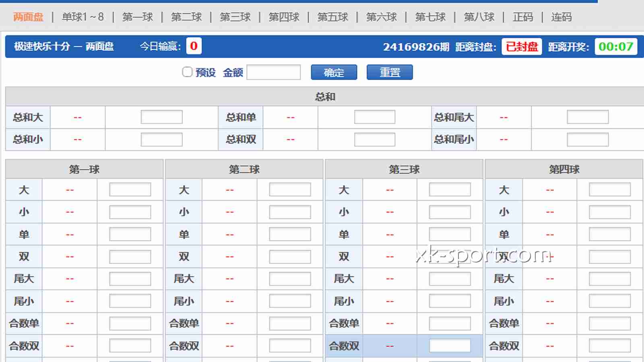The width and height of the screenshot is (644, 362).
Task: Select the 总和大 label cell
Action: pyautogui.click(x=28, y=117)
